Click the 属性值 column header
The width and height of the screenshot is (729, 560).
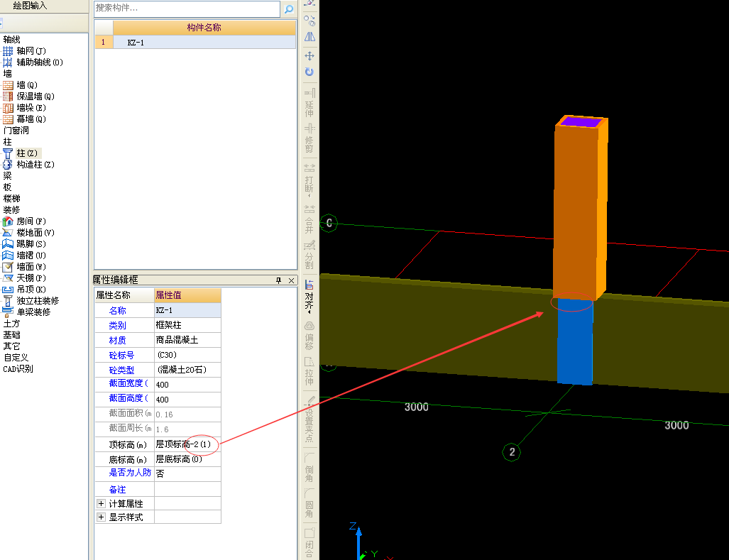point(187,295)
